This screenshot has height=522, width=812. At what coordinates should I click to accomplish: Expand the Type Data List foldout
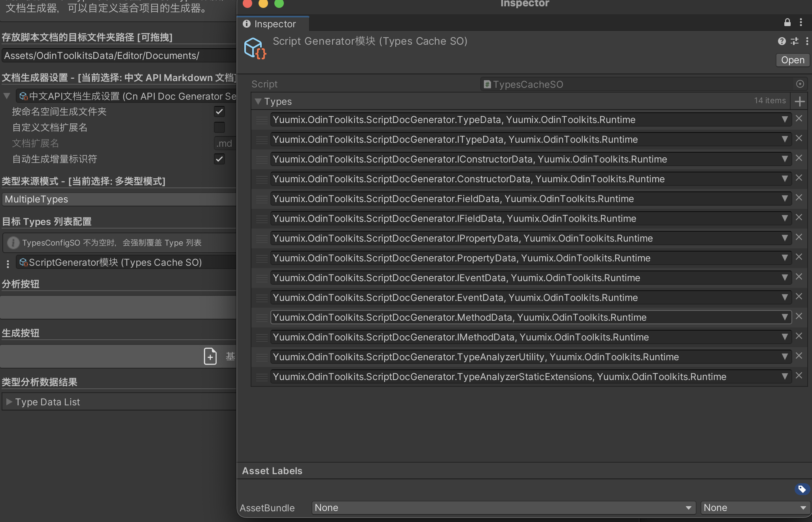(9, 402)
